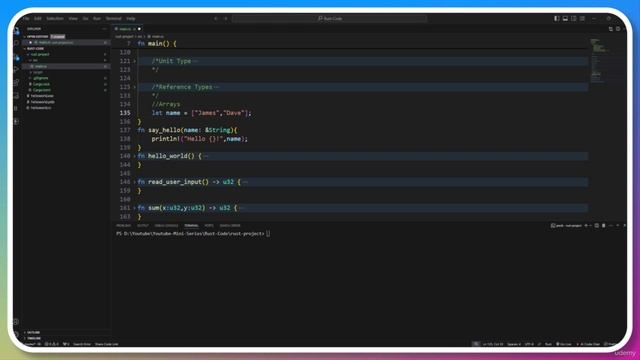
Task: Click the let name array line 135
Action: coord(202,113)
